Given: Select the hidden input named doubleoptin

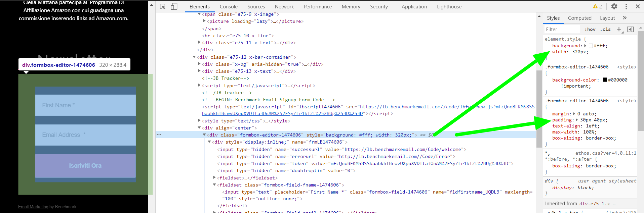Looking at the screenshot, I should click(x=286, y=170).
